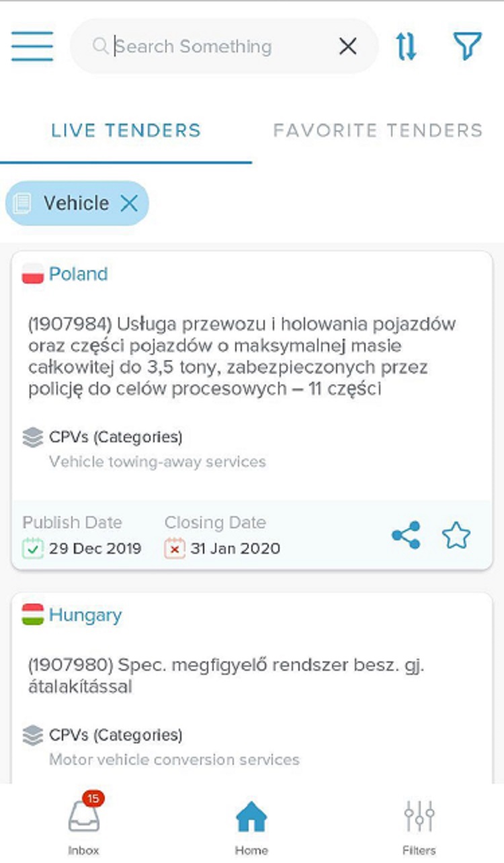Viewport: 504px width, 863px height.
Task: Share the Poland tender
Action: pyautogui.click(x=406, y=536)
